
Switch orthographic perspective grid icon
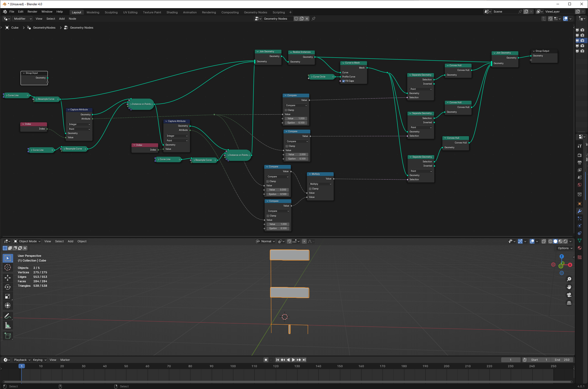tap(569, 303)
